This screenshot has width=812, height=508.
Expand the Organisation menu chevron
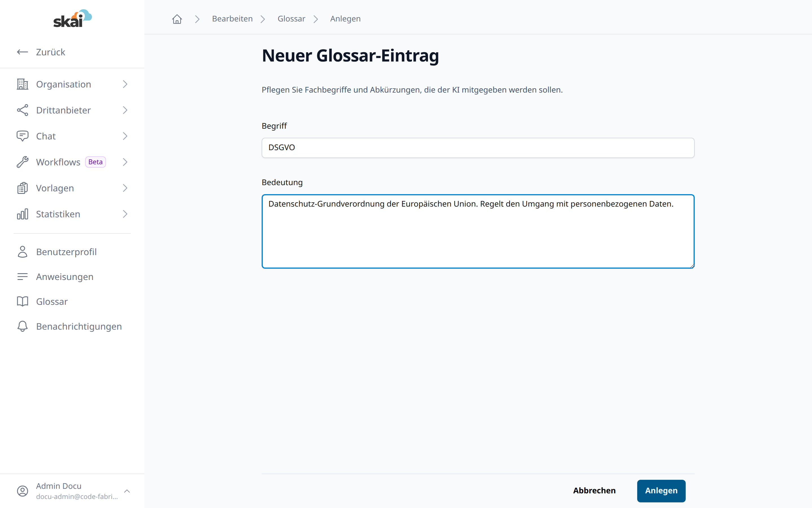pyautogui.click(x=125, y=84)
